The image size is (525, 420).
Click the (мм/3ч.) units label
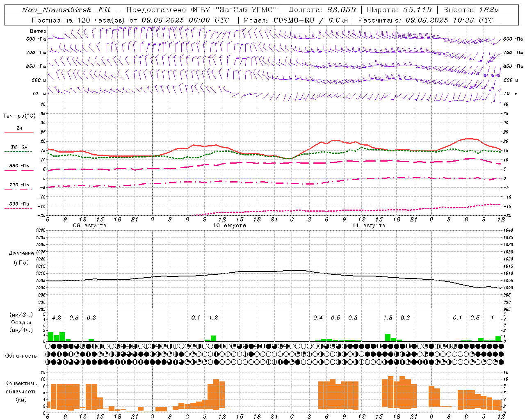coord(21,315)
